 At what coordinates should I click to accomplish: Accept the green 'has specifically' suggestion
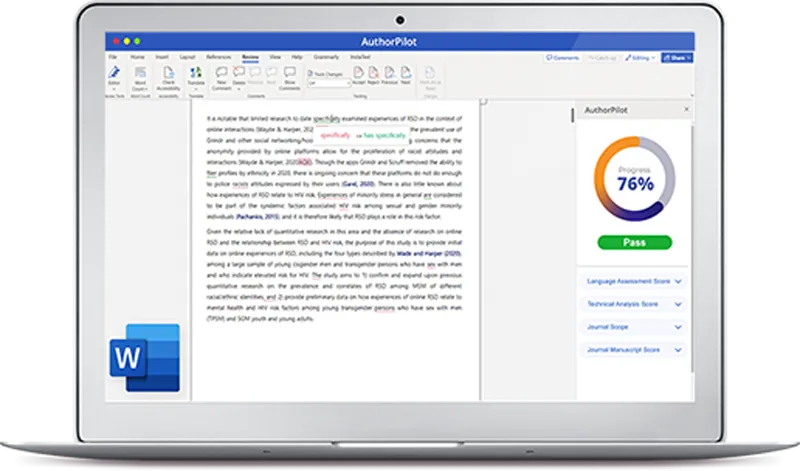click(x=384, y=135)
